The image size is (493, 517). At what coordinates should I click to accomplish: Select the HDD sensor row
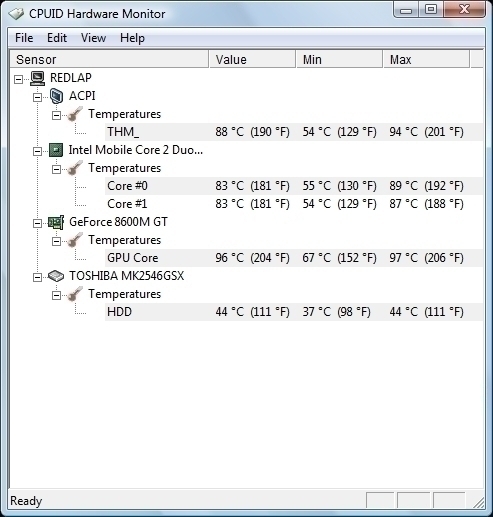point(294,312)
